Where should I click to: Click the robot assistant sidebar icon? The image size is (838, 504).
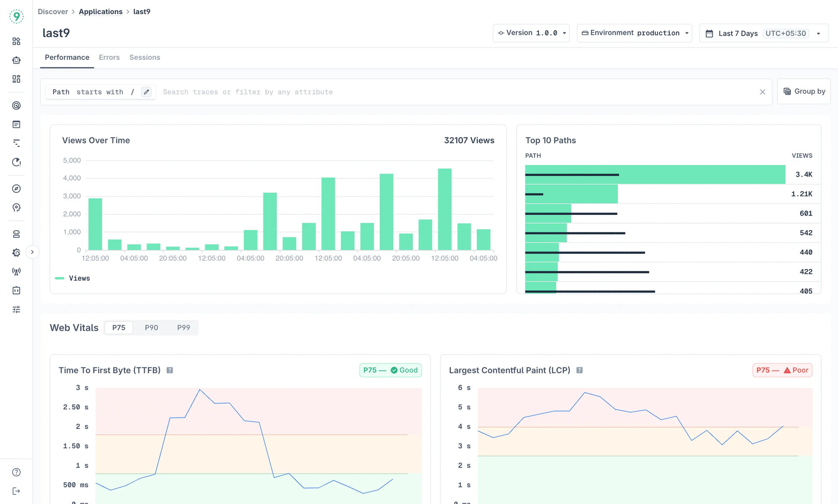click(x=16, y=60)
